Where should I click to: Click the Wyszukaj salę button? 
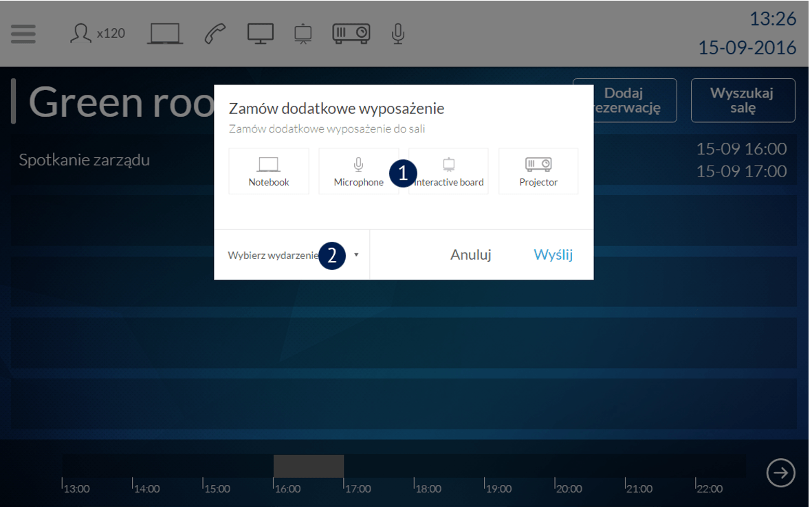click(x=743, y=100)
